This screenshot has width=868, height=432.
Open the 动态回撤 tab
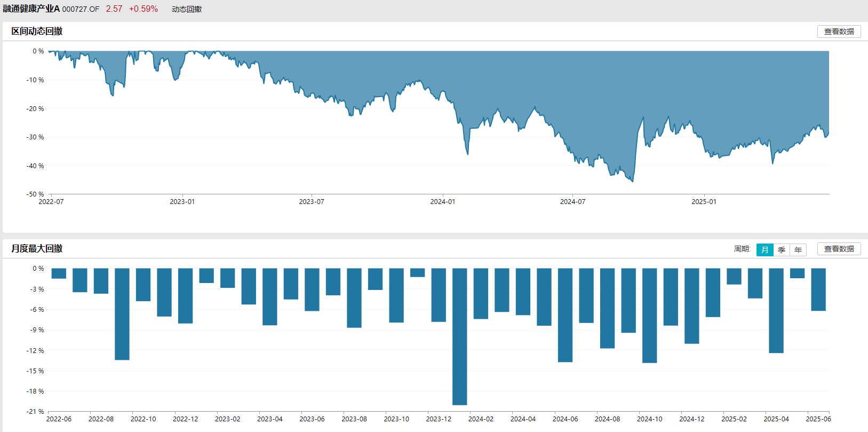(187, 9)
